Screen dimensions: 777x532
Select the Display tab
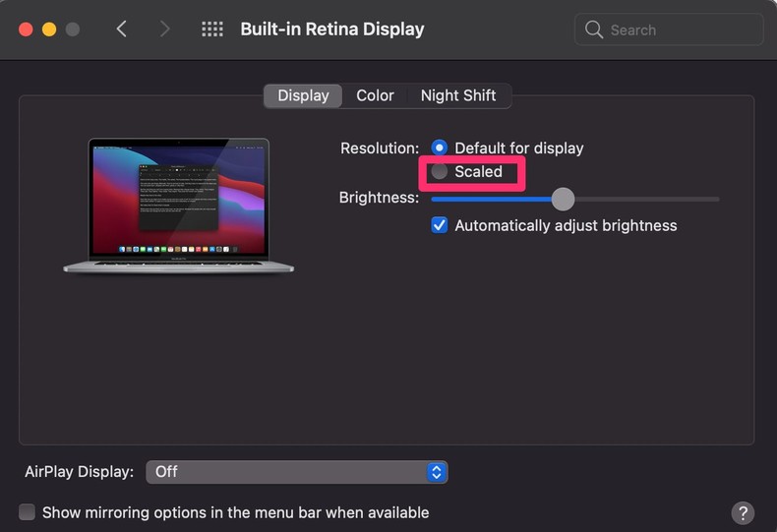(303, 95)
